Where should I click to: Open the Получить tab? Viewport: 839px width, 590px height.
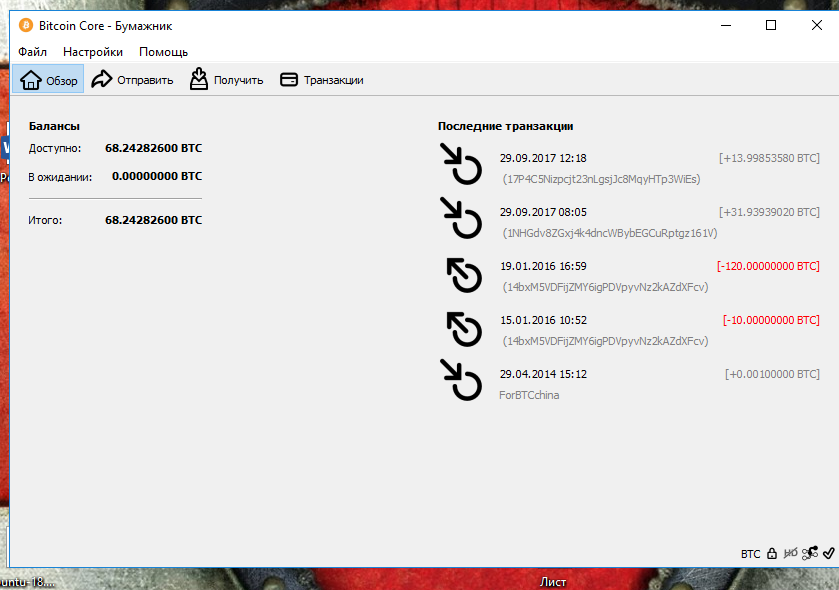226,80
